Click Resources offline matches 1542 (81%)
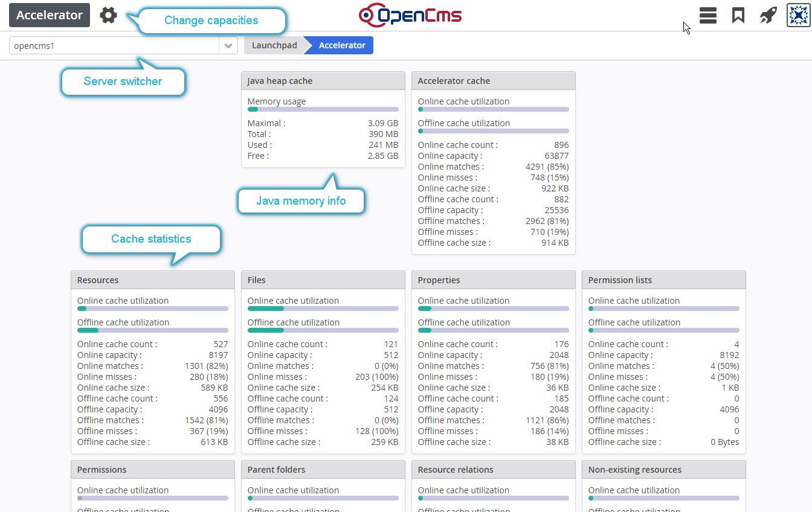Viewport: 812px width, 512px height. click(206, 420)
